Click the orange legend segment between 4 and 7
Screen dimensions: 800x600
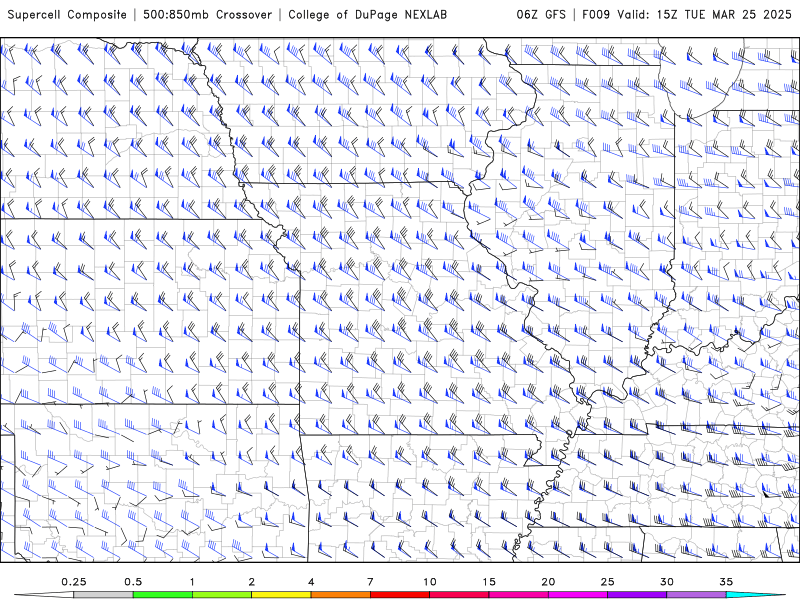click(340, 595)
